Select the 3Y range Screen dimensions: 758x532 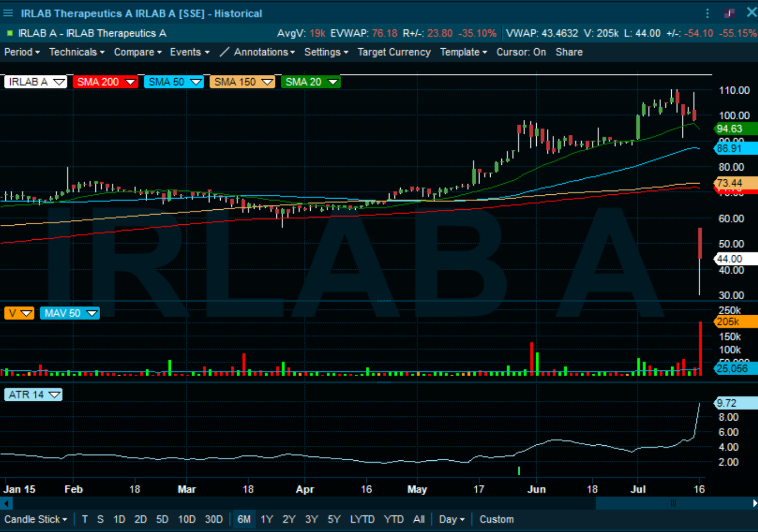311,519
